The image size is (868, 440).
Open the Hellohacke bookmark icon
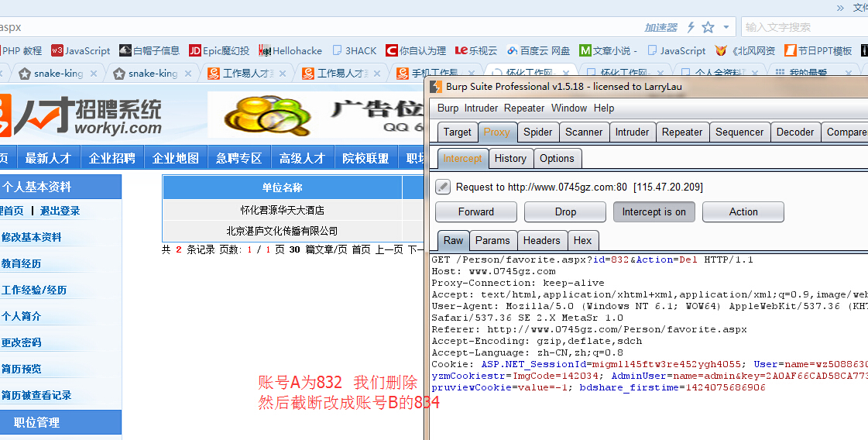(x=265, y=50)
